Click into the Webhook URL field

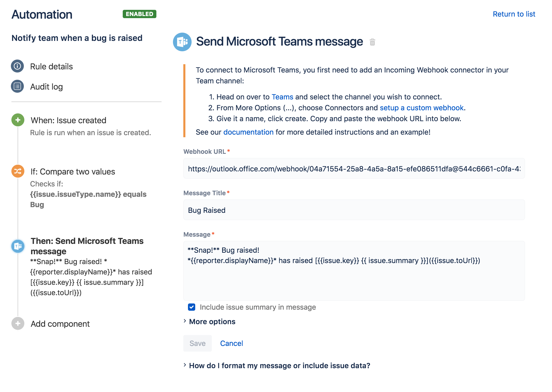pos(354,169)
